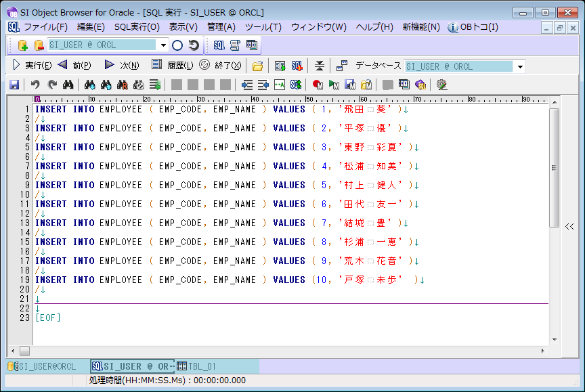Click the undo arrow icon
585x392 pixels.
(35, 85)
